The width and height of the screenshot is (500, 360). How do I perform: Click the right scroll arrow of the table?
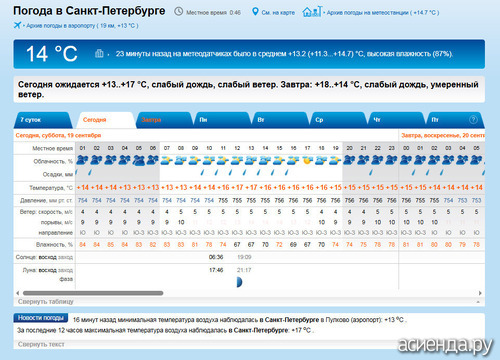[480, 293]
